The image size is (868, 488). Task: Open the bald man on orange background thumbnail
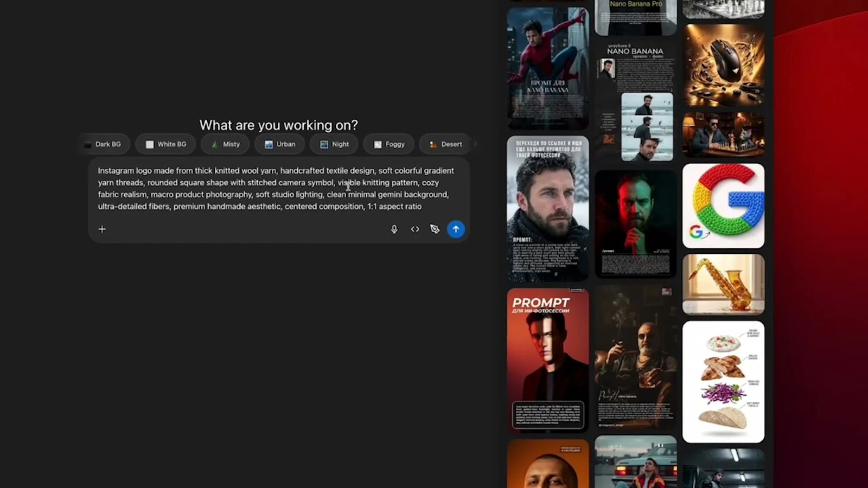pos(548,464)
